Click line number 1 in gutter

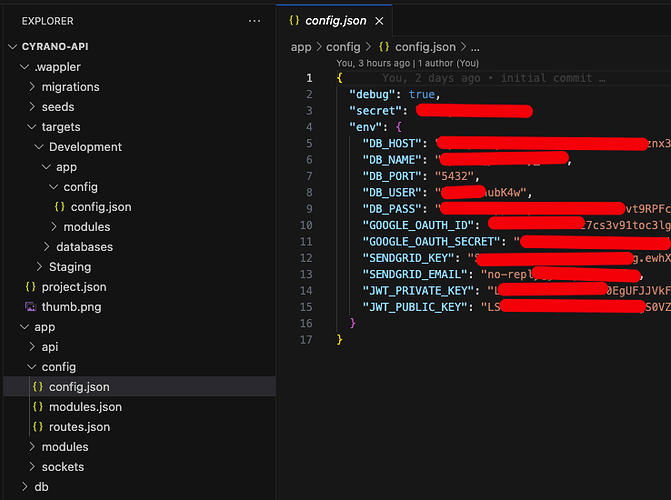pos(309,78)
